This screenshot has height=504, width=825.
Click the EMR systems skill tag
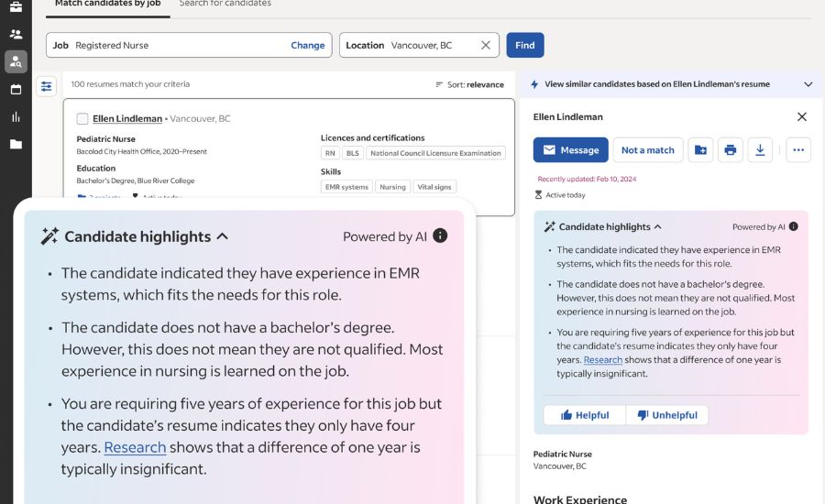coord(346,187)
